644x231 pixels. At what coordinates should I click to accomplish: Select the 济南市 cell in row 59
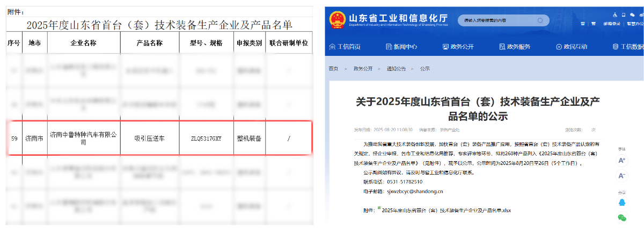(x=35, y=139)
